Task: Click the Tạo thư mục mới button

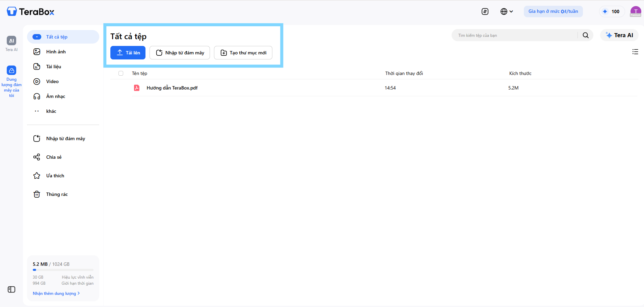Action: point(243,53)
